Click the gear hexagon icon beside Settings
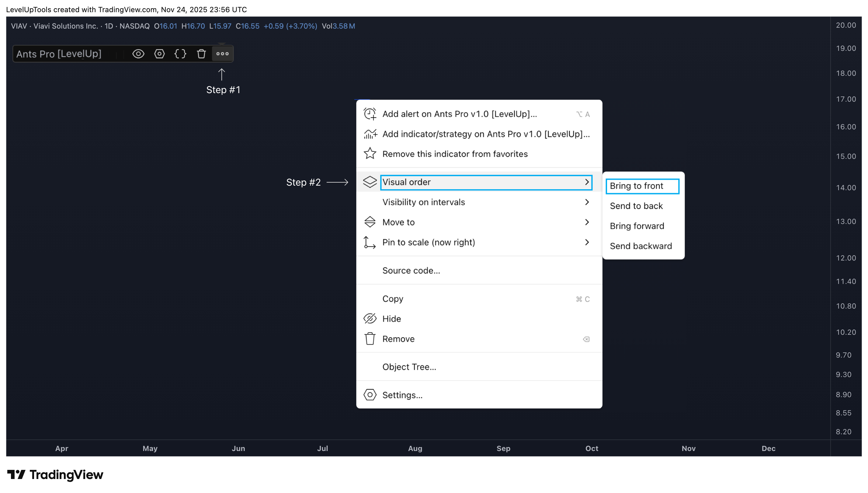 pos(370,395)
